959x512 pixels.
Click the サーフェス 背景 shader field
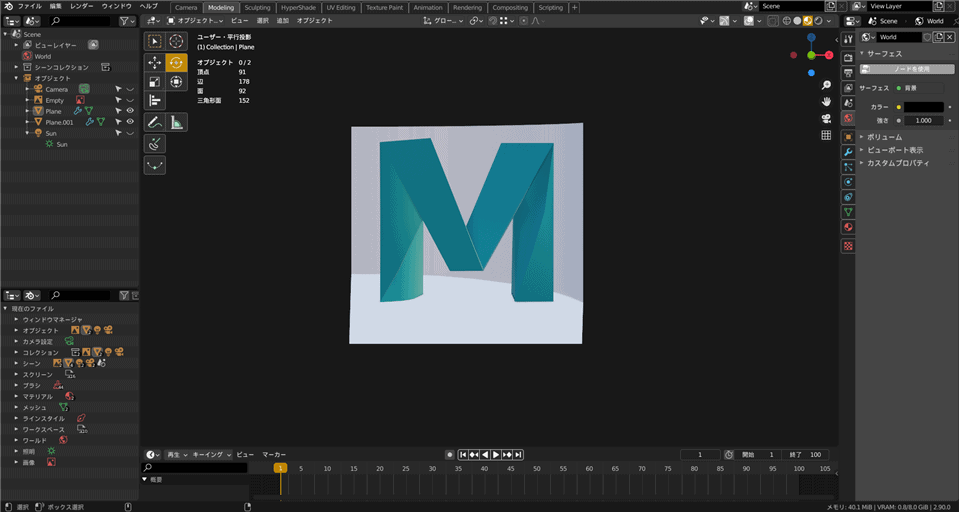coord(919,88)
